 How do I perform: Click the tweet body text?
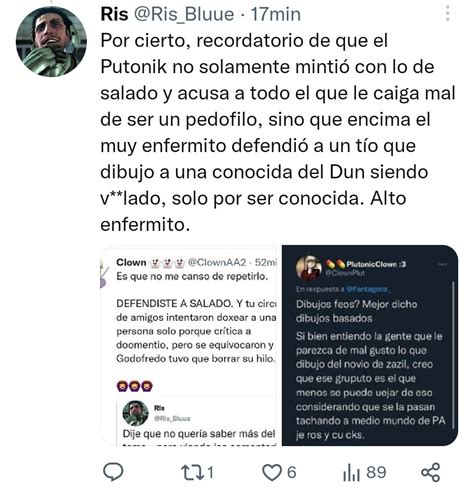(x=278, y=132)
